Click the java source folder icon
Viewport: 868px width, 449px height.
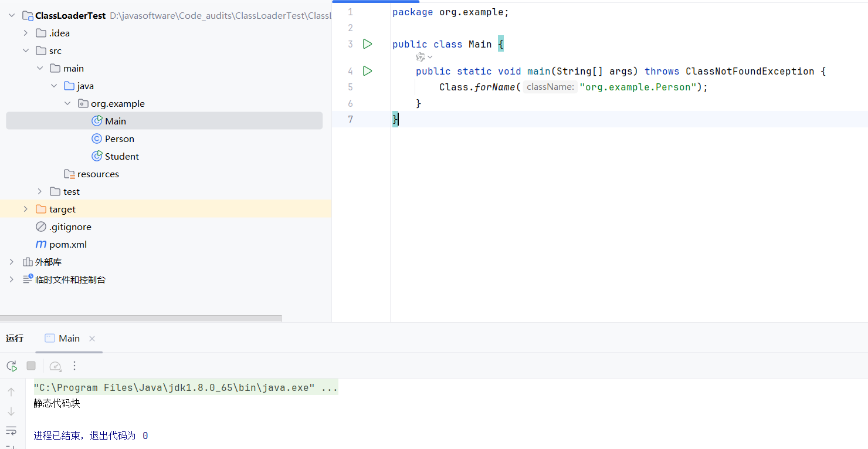click(69, 86)
